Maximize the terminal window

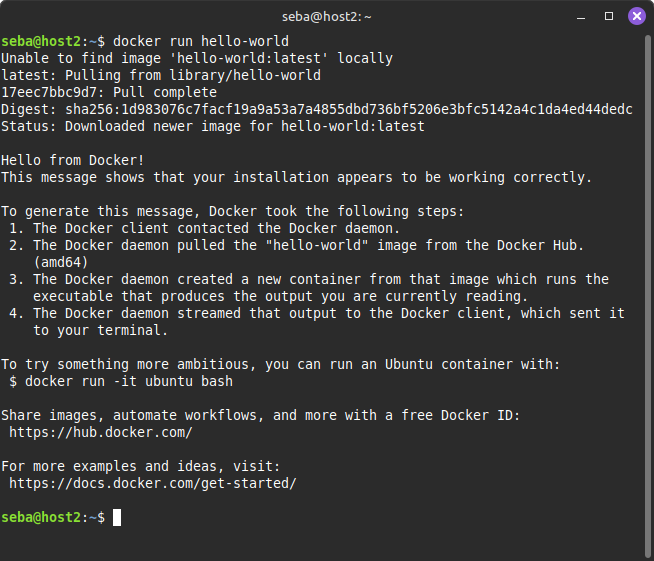[x=610, y=17]
